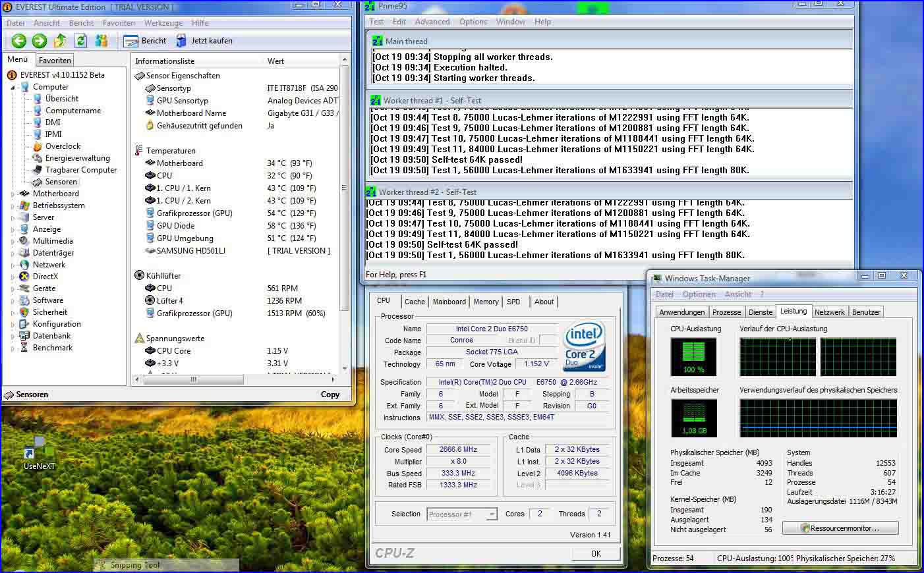Collapse the Computer node in EVEREST tree
Image resolution: width=924 pixels, height=573 pixels.
pos(13,87)
